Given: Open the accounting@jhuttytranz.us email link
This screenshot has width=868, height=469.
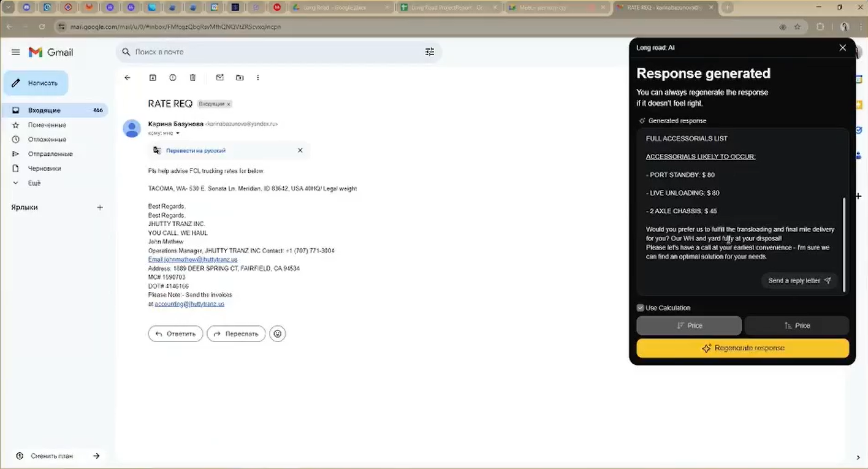Looking at the screenshot, I should click(189, 303).
